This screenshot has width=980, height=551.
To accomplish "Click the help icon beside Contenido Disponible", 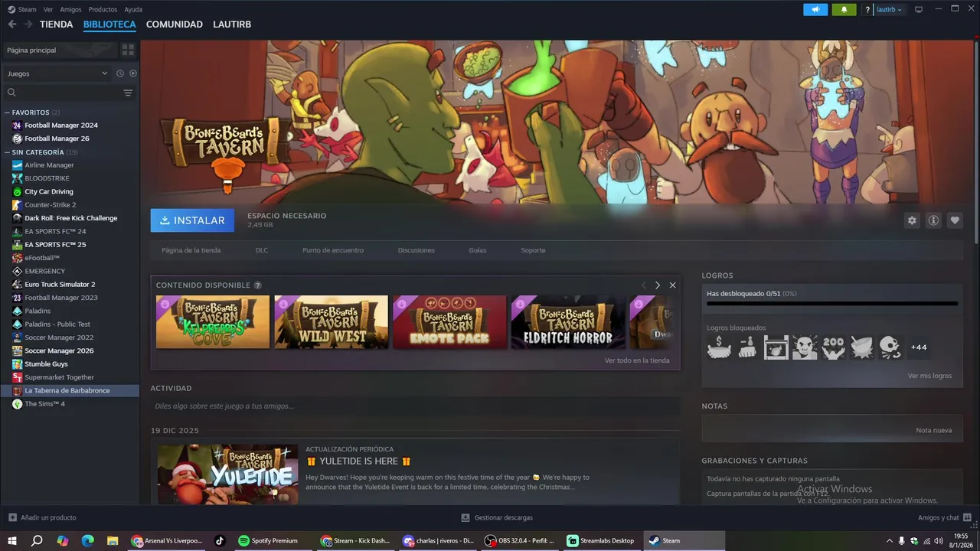I will point(258,285).
